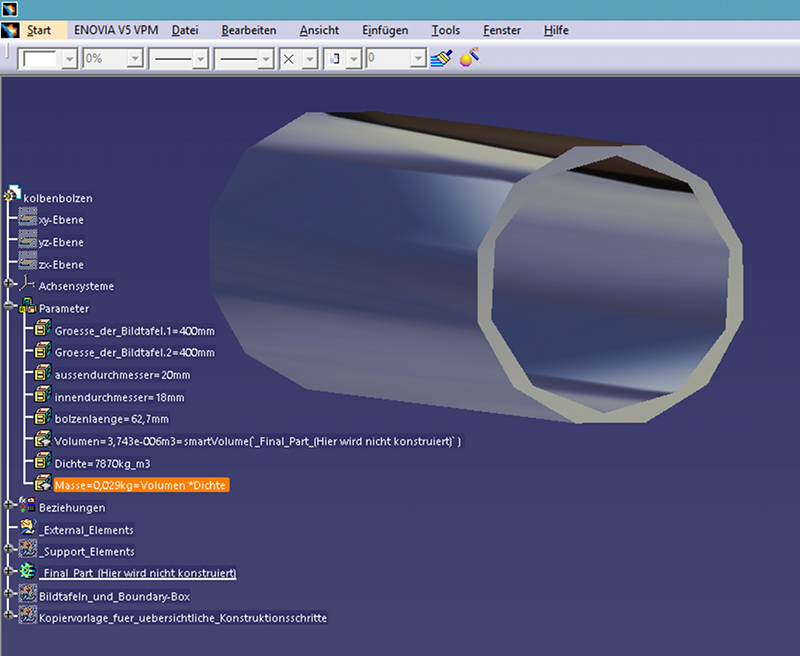Collapse the Parameter tree node
The image size is (800, 656).
[9, 308]
